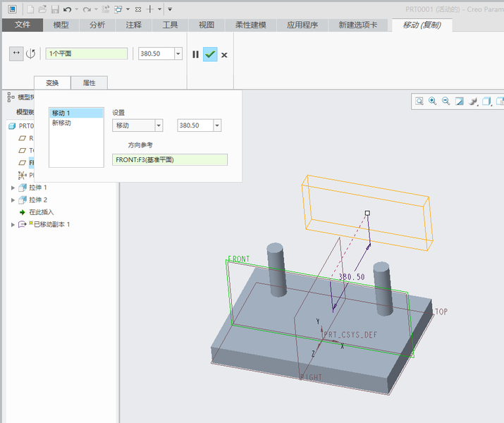Click the Windows switch icon
The height and width of the screenshot is (423, 504).
pyautogui.click(x=118, y=9)
